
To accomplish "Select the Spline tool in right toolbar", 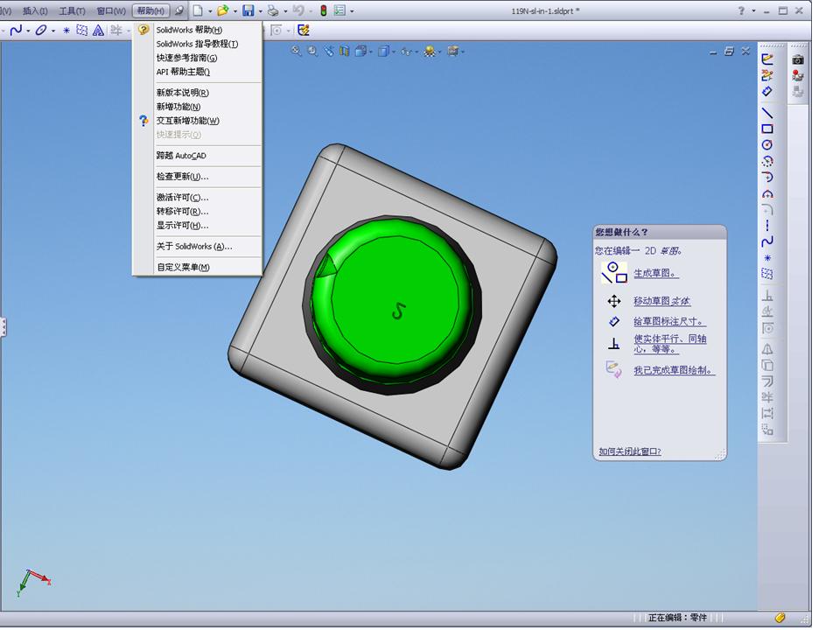I will pyautogui.click(x=767, y=241).
